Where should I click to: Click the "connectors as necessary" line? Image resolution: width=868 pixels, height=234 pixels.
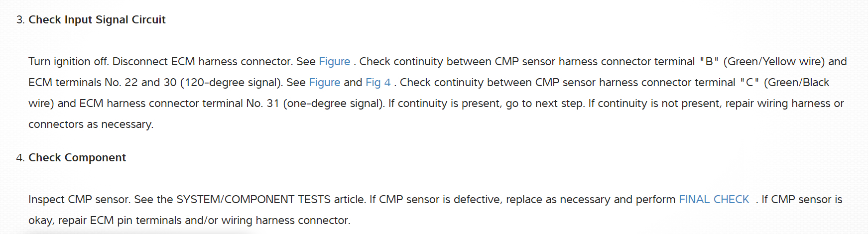coord(91,124)
